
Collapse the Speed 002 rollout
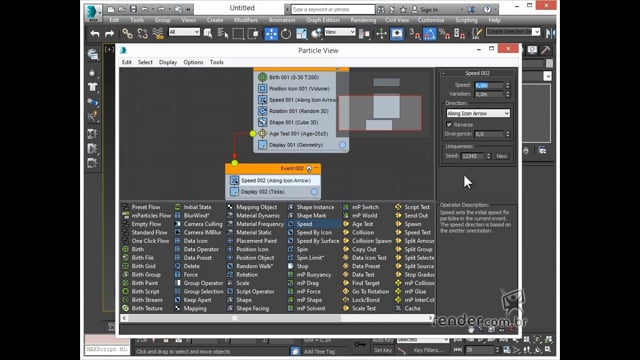443,73
